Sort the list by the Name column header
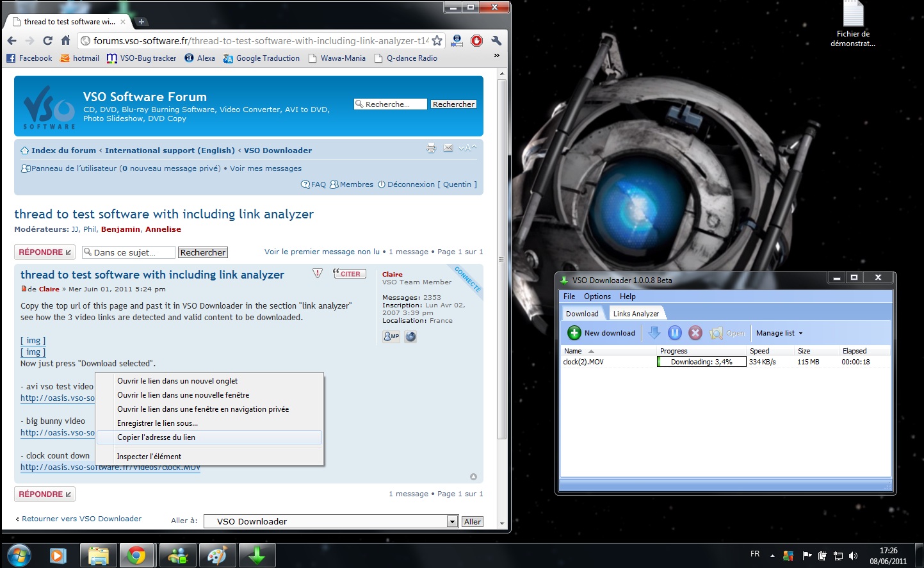This screenshot has height=568, width=924. point(608,351)
